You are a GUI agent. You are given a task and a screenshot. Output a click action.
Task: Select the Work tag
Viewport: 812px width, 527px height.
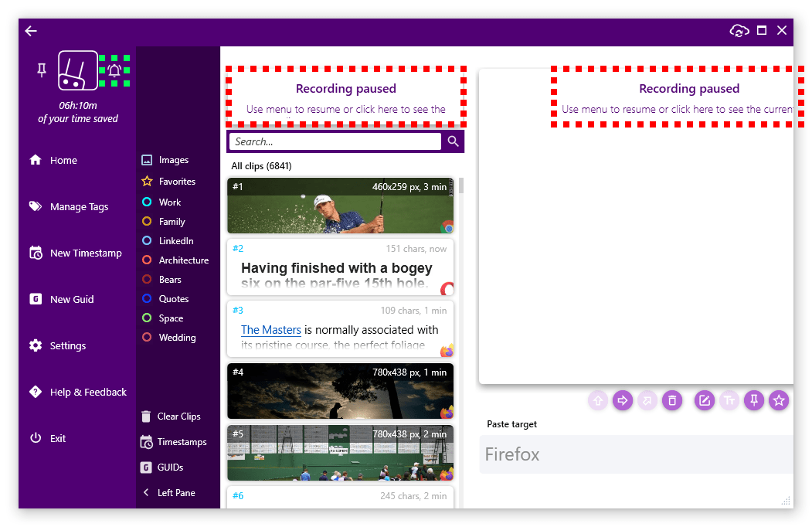[x=161, y=202]
